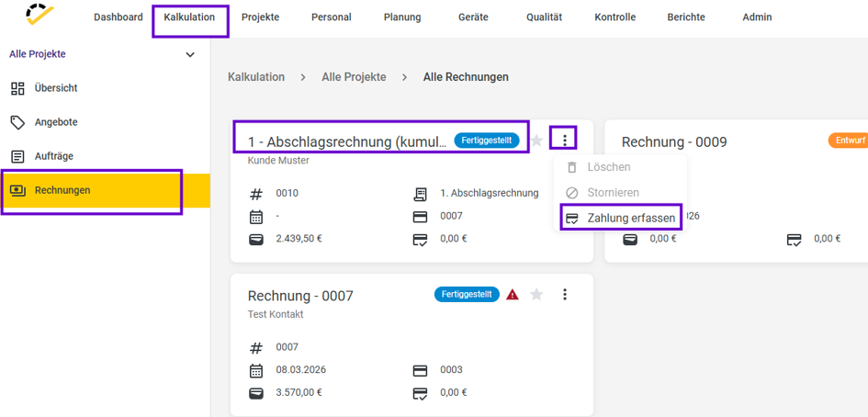Go to Kalkulation breadcrumb link
This screenshot has height=417, width=868.
[256, 77]
